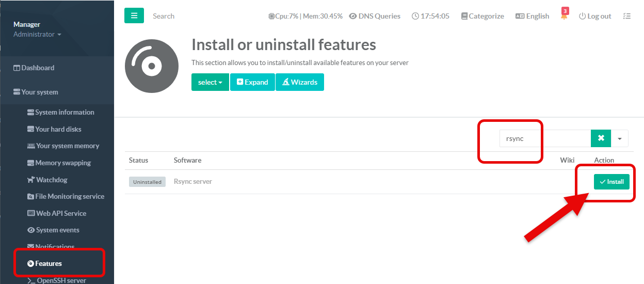Open Features in the sidebar
Image resolution: width=644 pixels, height=284 pixels.
pyautogui.click(x=49, y=263)
